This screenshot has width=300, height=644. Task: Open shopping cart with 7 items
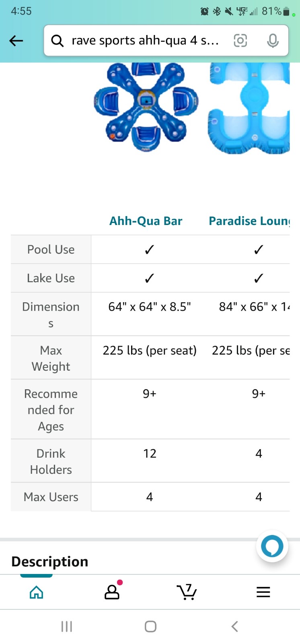click(x=187, y=592)
